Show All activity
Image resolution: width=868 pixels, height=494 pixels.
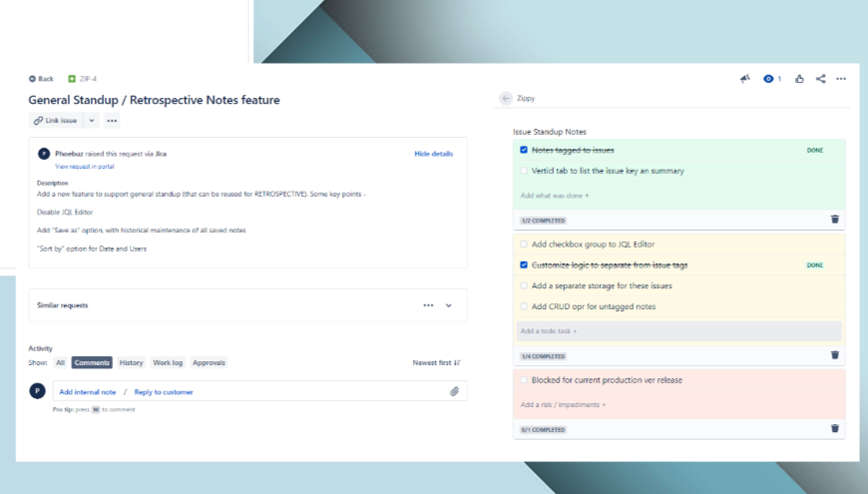coord(60,362)
